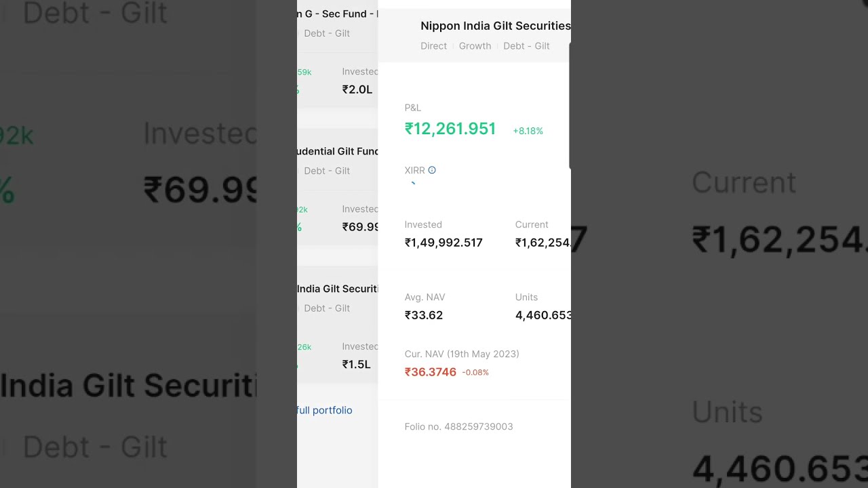Screen dimensions: 868x488
Task: Click the current NAV ₹36.3746
Action: 431,372
